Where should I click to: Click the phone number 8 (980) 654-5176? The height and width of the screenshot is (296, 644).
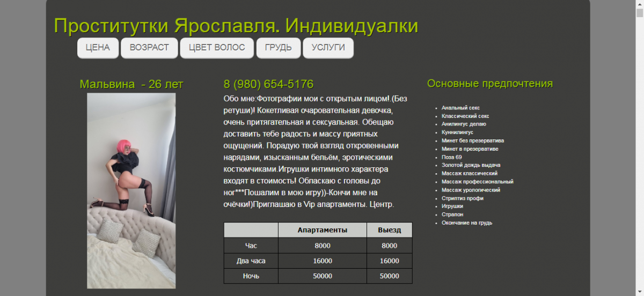(x=268, y=84)
